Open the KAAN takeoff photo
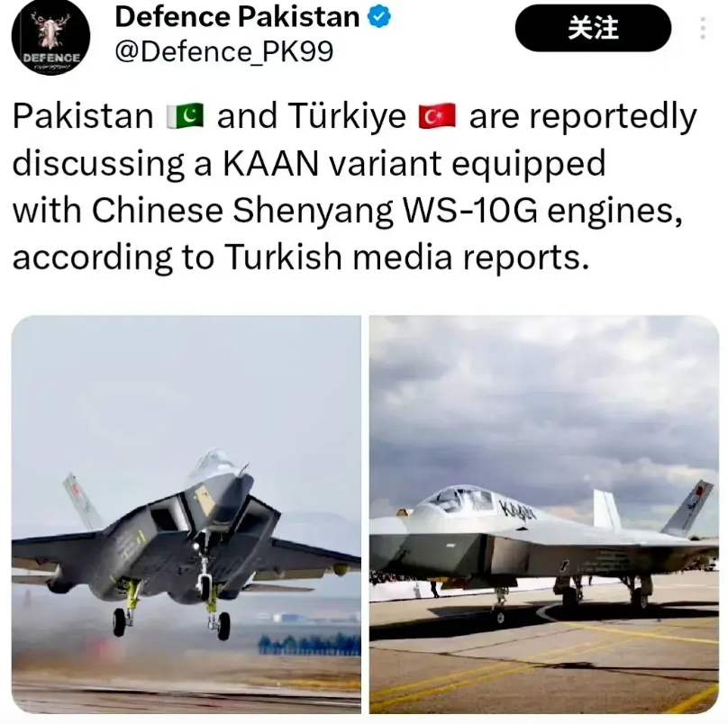 point(187,514)
